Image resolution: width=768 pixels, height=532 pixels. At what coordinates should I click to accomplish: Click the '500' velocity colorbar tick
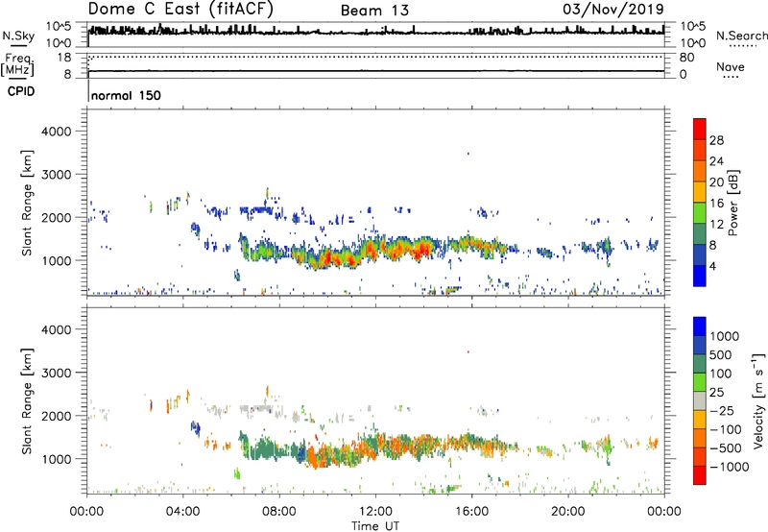tap(720, 354)
